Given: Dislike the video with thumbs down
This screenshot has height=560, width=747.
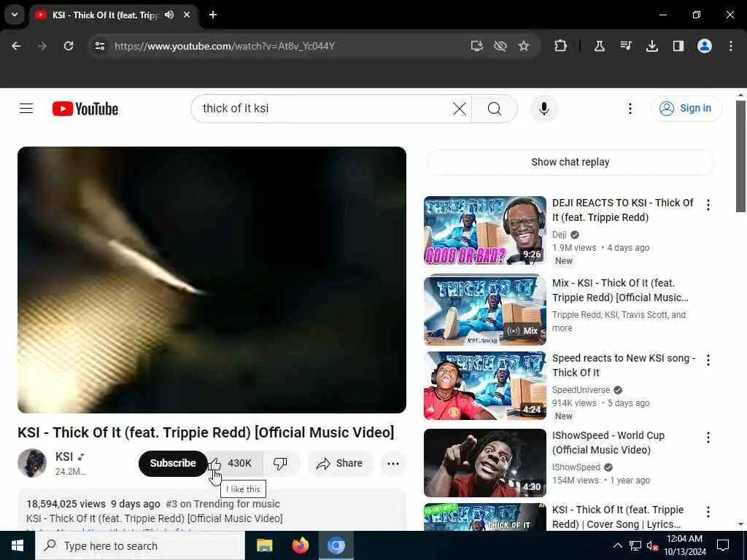Looking at the screenshot, I should [280, 463].
